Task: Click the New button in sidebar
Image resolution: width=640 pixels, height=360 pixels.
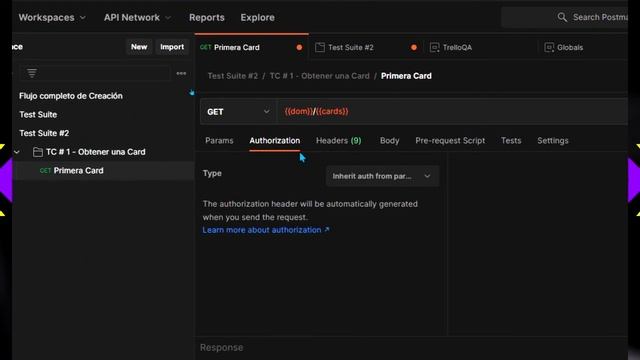Action: 139,47
